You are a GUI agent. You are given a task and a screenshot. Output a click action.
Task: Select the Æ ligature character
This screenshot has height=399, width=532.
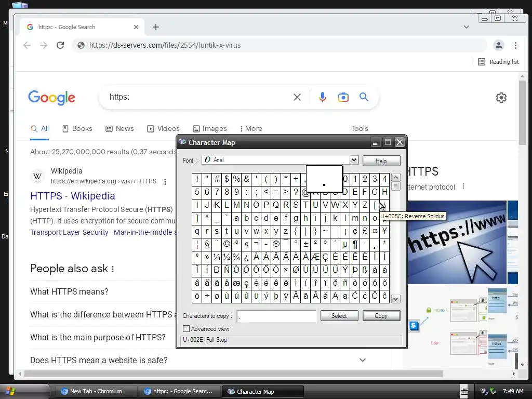click(315, 257)
